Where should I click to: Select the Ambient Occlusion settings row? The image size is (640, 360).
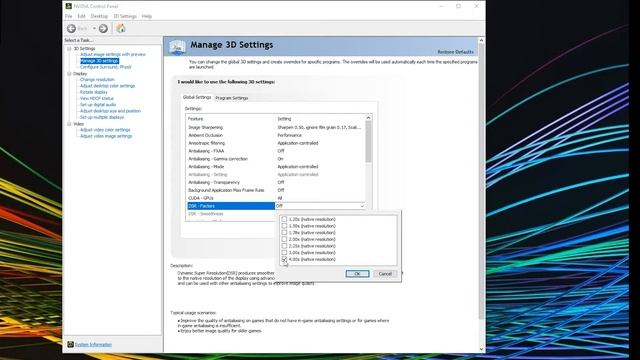click(x=276, y=135)
